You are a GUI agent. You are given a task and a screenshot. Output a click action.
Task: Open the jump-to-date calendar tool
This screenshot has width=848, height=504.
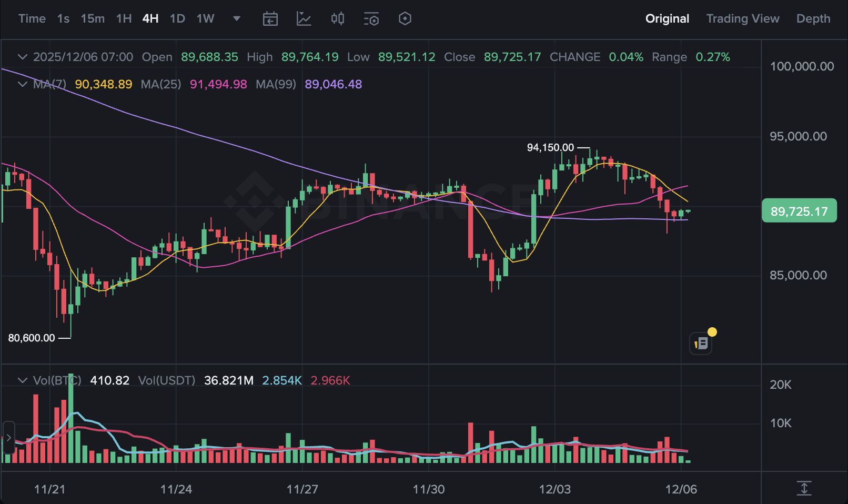click(x=270, y=18)
